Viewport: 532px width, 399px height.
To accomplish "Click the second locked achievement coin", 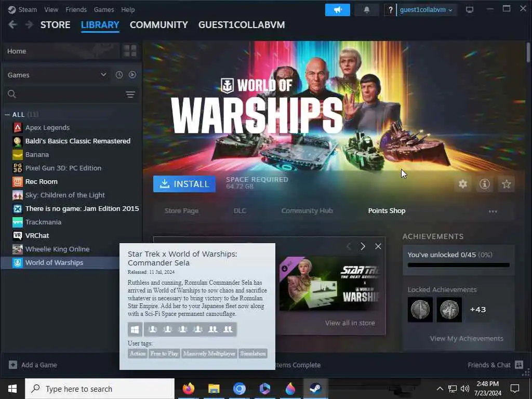I will click(449, 310).
